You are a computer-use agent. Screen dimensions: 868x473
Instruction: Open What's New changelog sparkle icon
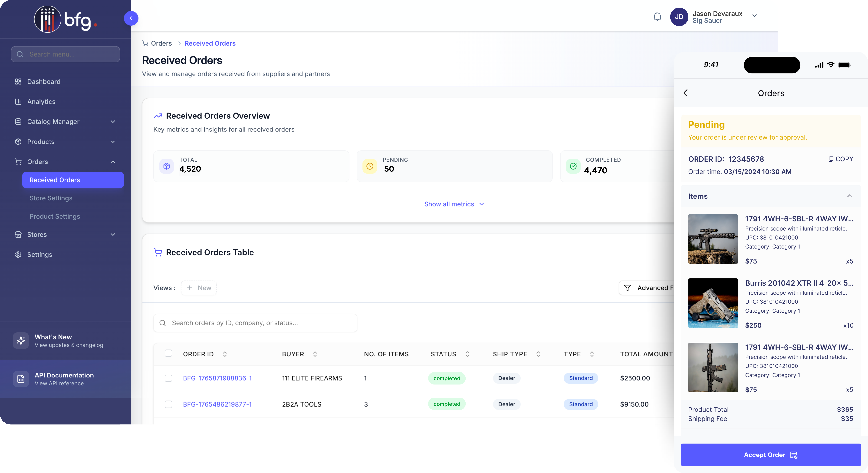(x=21, y=341)
